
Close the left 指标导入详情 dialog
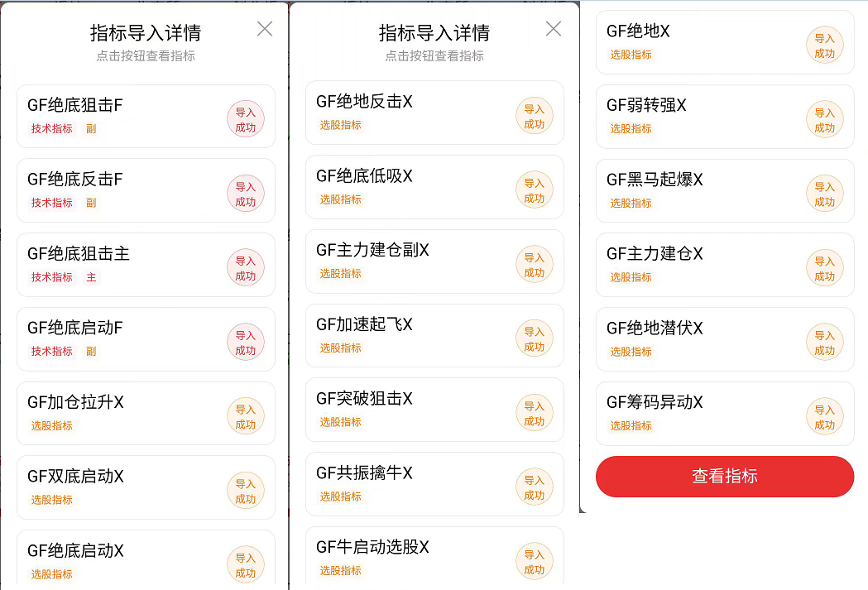[264, 28]
